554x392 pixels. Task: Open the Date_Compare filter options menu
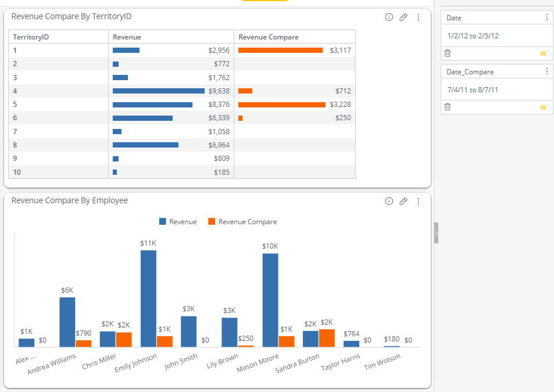point(546,71)
